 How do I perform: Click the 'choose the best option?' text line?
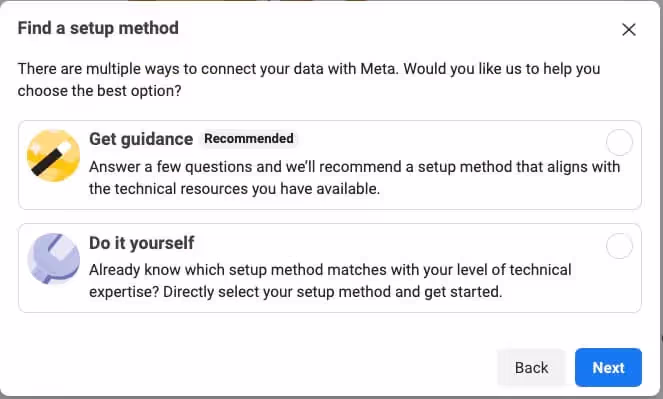point(99,91)
